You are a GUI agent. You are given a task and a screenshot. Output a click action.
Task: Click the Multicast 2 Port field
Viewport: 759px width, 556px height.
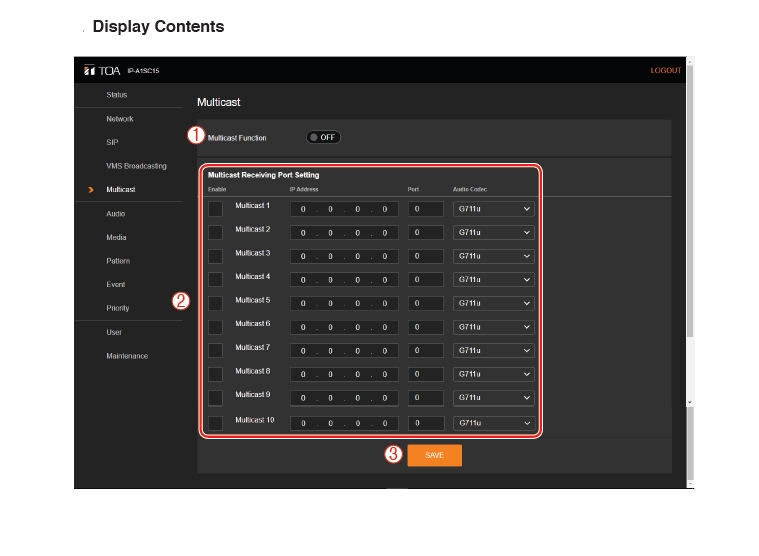point(425,233)
